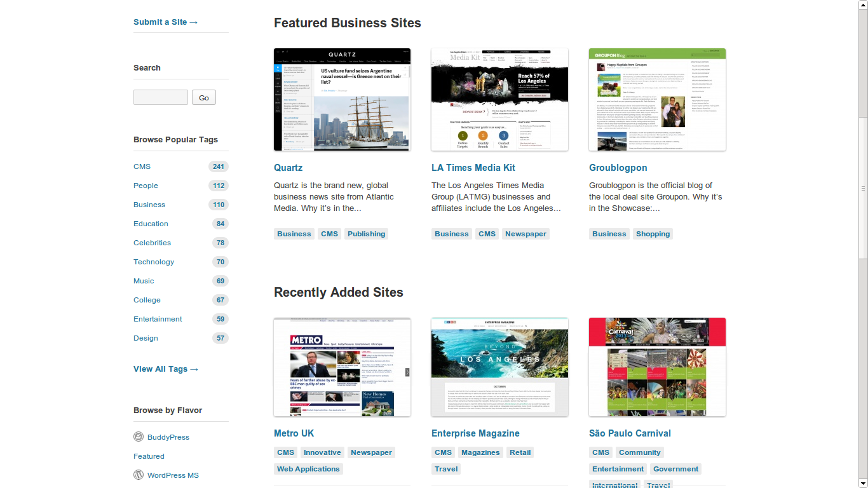
Task: Browse the Education tag
Action: [x=151, y=224]
